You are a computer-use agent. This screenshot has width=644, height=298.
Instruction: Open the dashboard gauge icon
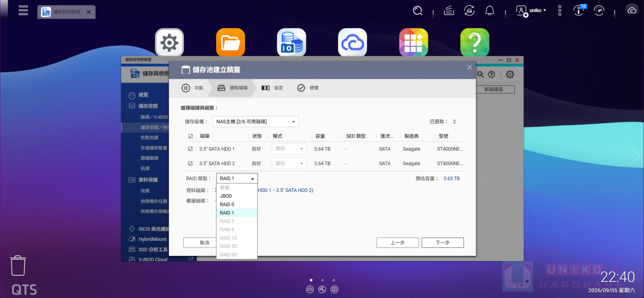(x=599, y=11)
